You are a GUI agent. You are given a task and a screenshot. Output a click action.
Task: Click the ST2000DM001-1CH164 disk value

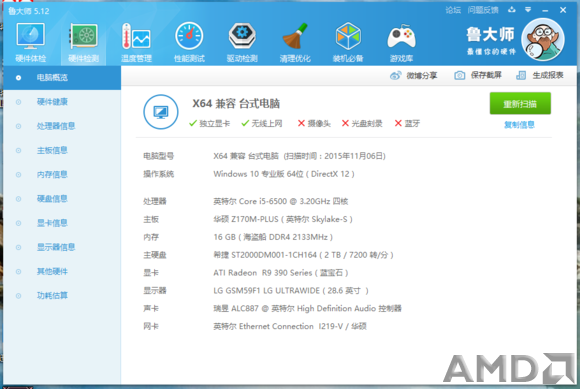point(303,255)
